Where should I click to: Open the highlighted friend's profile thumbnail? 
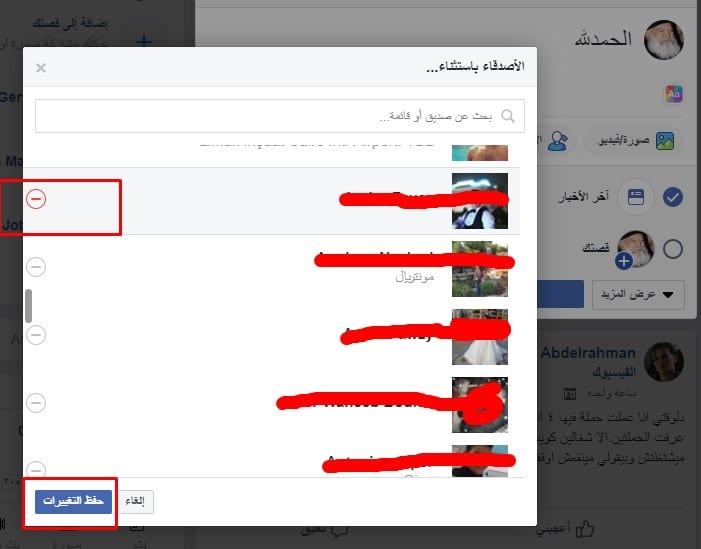pos(480,201)
